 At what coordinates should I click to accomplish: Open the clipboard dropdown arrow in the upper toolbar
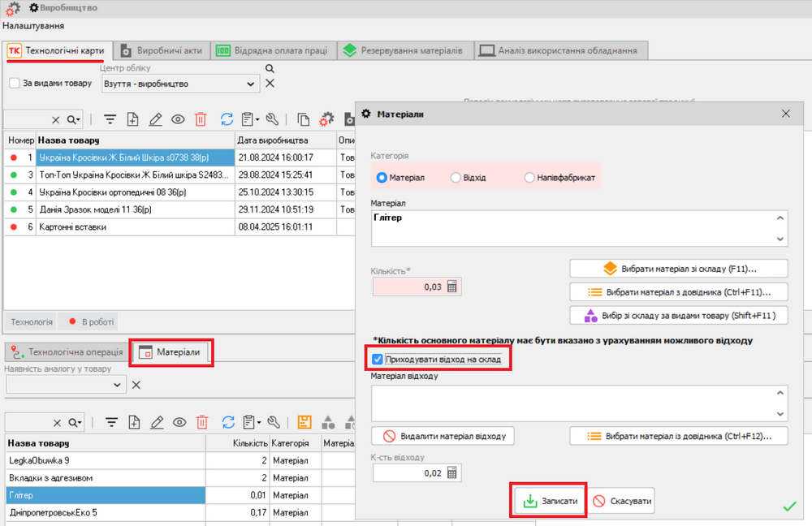257,120
